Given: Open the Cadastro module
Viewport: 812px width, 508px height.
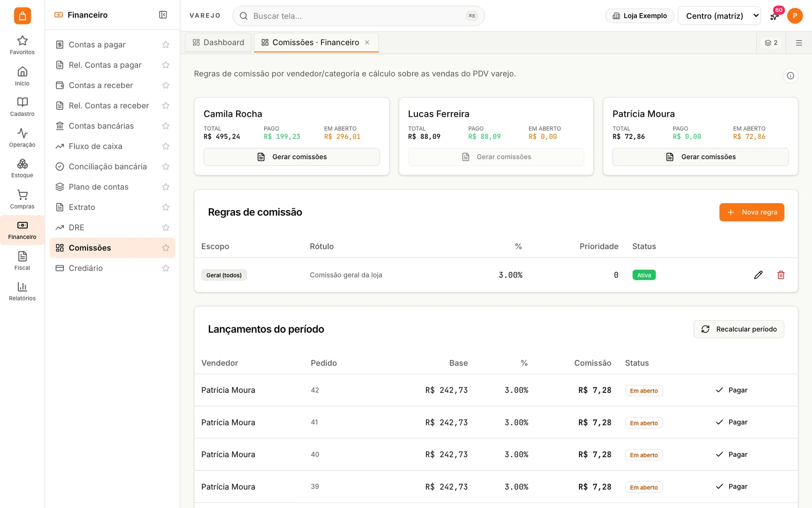Looking at the screenshot, I should click(22, 107).
